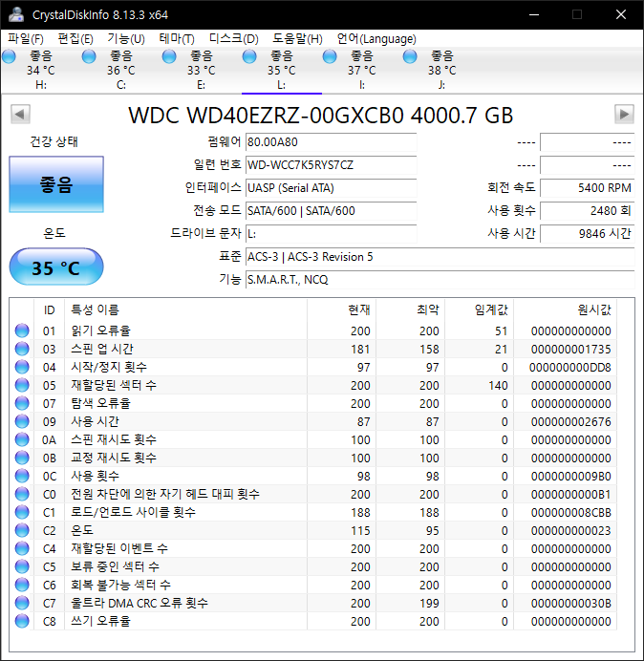The image size is (644, 661).
Task: Click status orb for C2 온도
Action: [x=22, y=530]
